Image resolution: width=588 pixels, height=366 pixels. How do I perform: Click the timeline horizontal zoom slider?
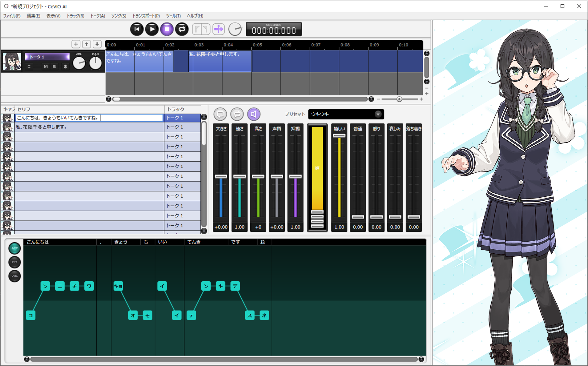point(399,99)
